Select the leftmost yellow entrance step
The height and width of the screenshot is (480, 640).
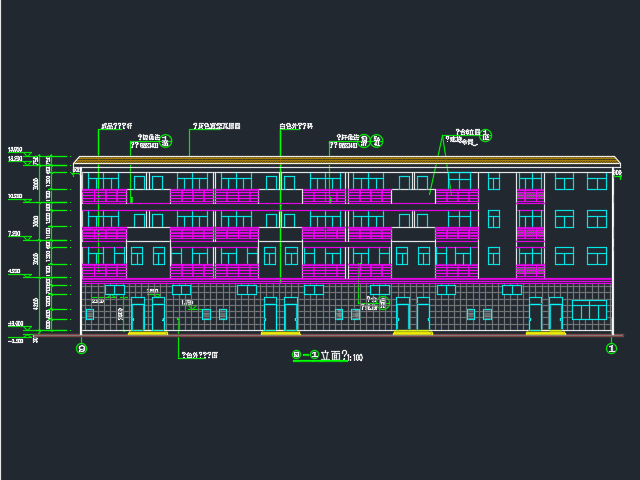point(147,332)
